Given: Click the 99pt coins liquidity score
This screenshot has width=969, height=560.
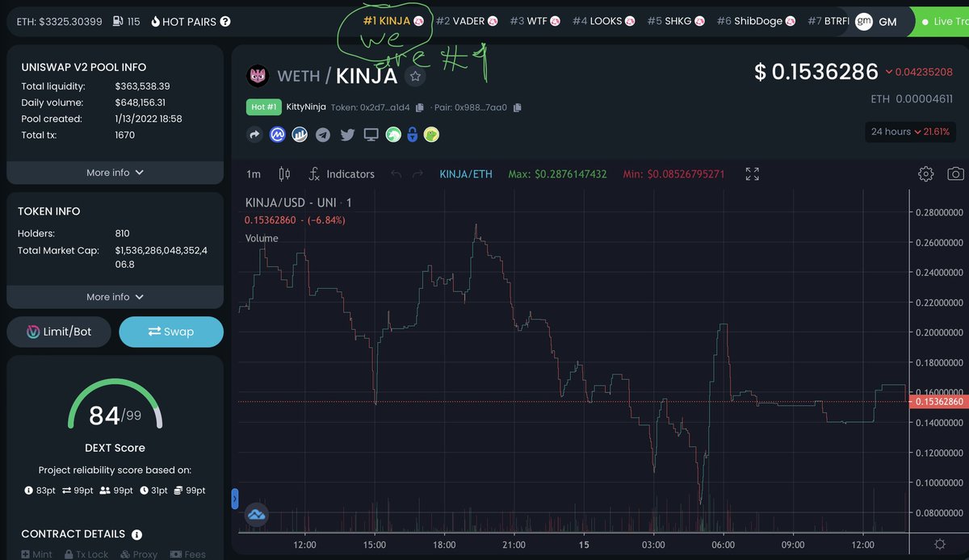Looking at the screenshot, I should pos(191,491).
